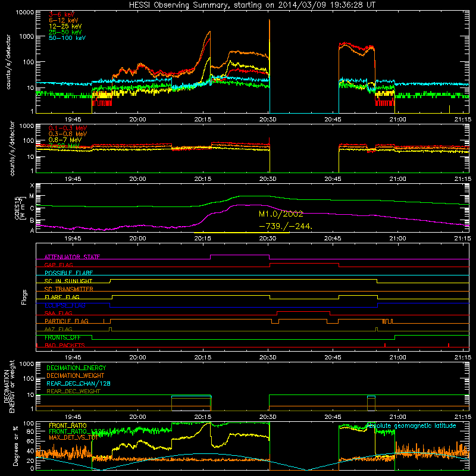Image resolution: width=476 pixels, height=476 pixels.
Task: Select the BAD_PACKETS flag label
Action: click(65, 345)
